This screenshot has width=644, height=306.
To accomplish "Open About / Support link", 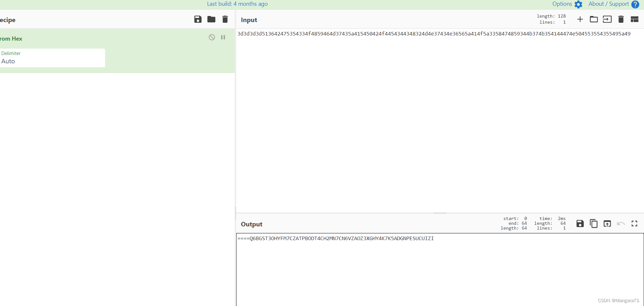I will pyautogui.click(x=609, y=4).
